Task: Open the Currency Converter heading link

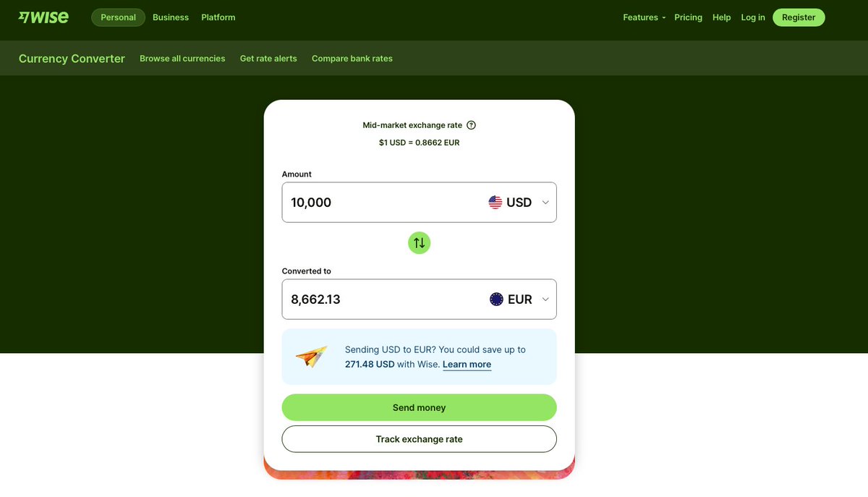Action: click(72, 59)
